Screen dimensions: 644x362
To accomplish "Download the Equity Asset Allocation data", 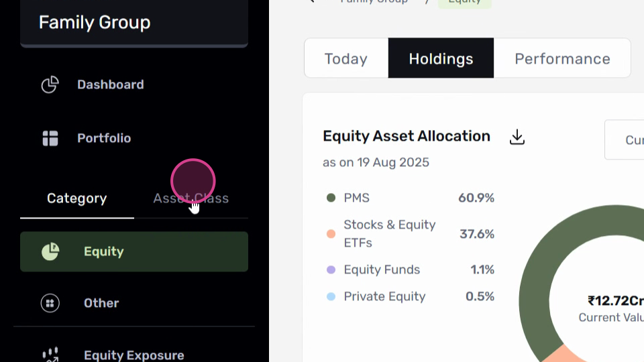I will click(x=517, y=137).
